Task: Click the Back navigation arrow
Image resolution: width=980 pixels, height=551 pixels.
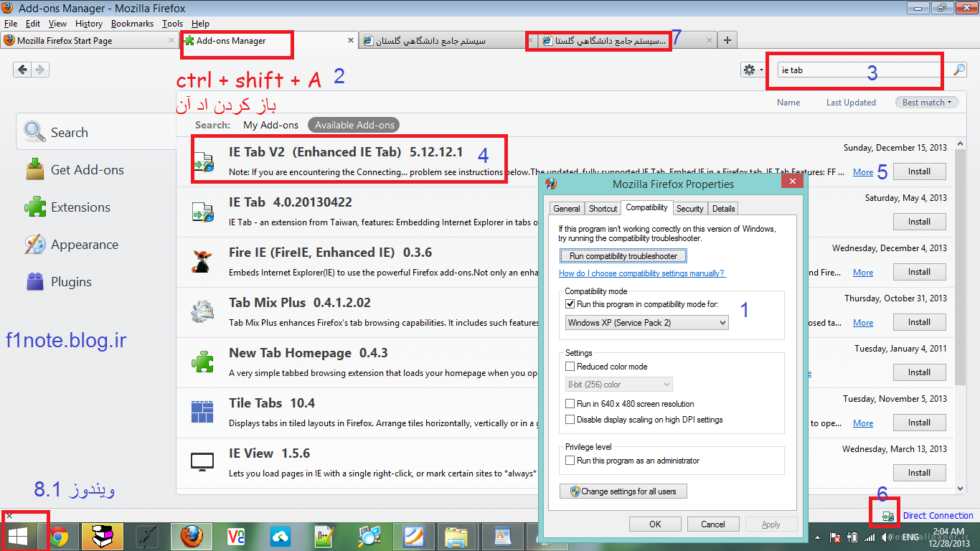Action: pyautogui.click(x=22, y=70)
